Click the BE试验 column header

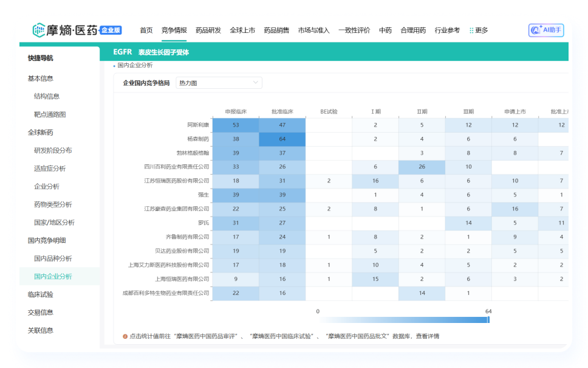pos(329,111)
